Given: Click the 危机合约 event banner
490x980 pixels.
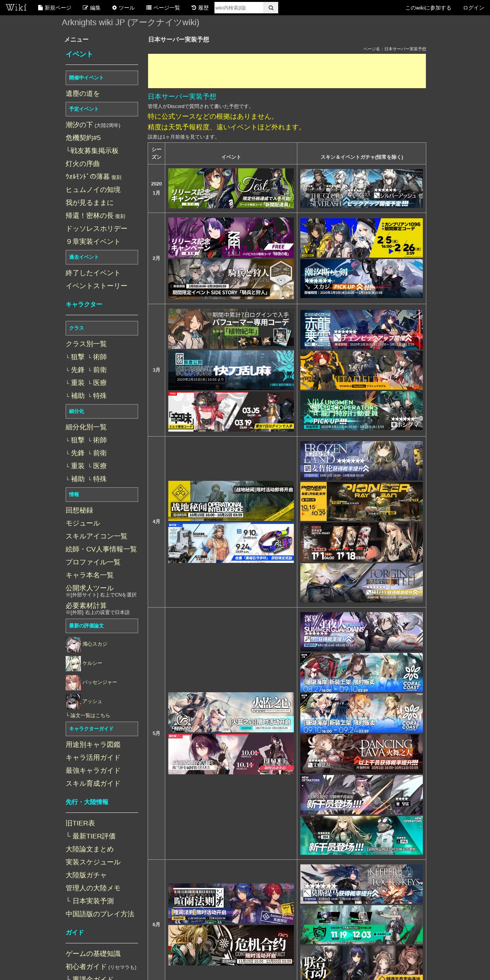Looking at the screenshot, I should pos(231,945).
